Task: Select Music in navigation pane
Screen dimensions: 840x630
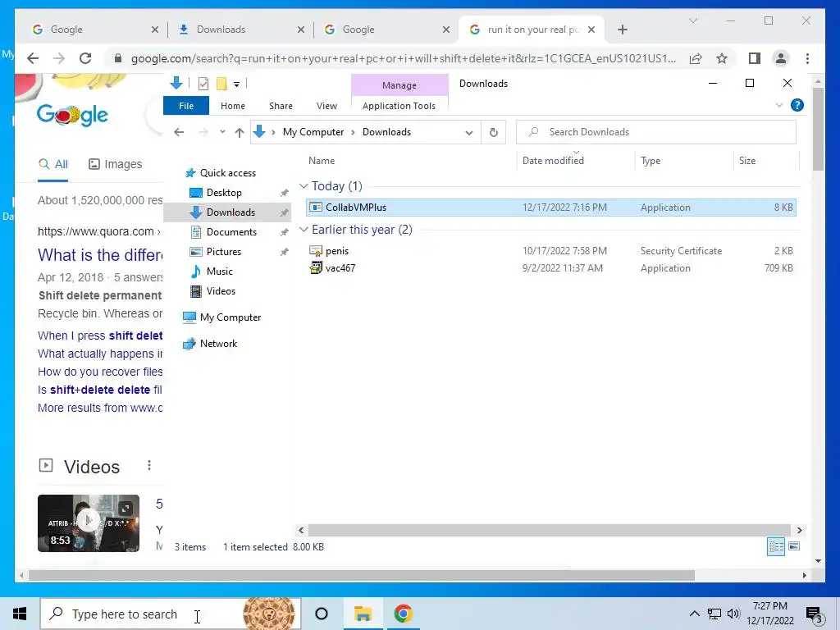Action: point(219,272)
